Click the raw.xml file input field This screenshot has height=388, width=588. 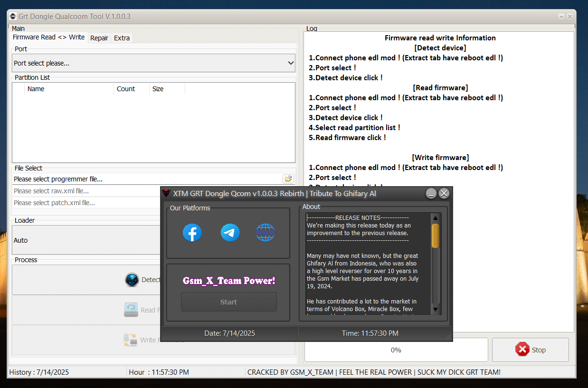(85, 191)
